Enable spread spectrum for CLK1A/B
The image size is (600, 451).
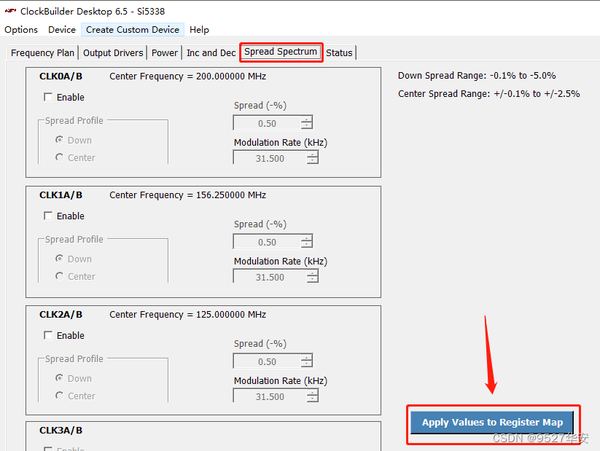click(48, 216)
